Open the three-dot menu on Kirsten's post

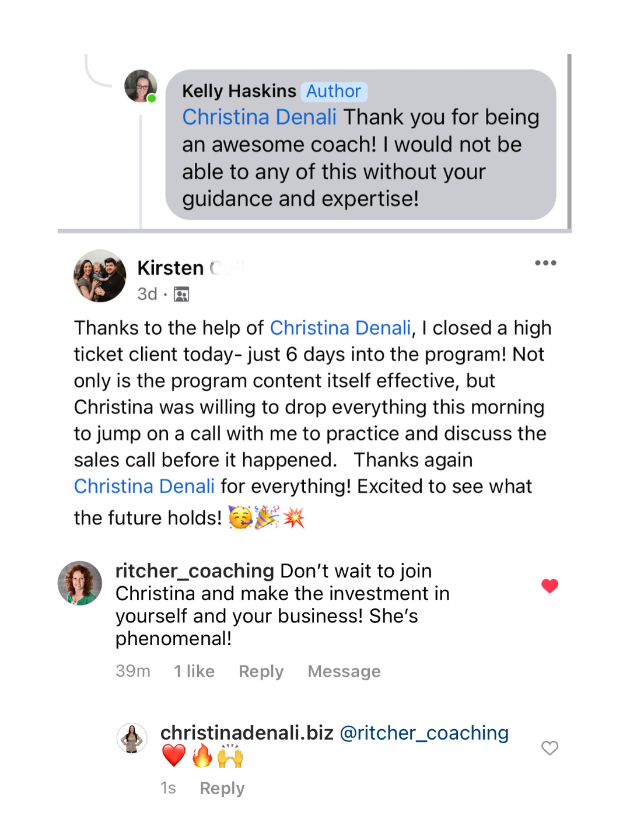click(x=545, y=263)
